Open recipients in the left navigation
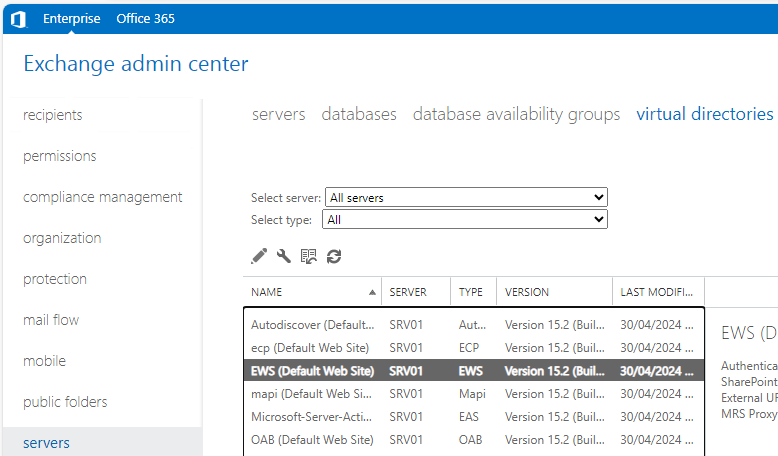The height and width of the screenshot is (456, 778). tap(53, 115)
